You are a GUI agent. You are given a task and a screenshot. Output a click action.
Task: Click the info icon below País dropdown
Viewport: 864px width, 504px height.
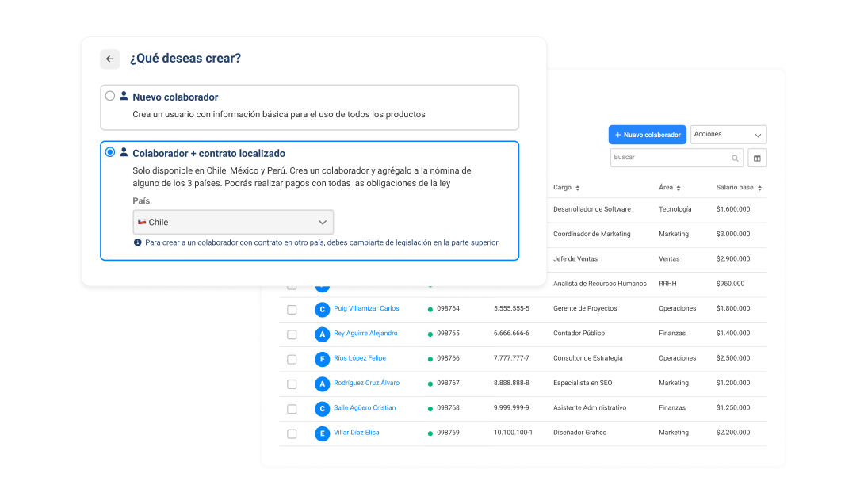[138, 242]
